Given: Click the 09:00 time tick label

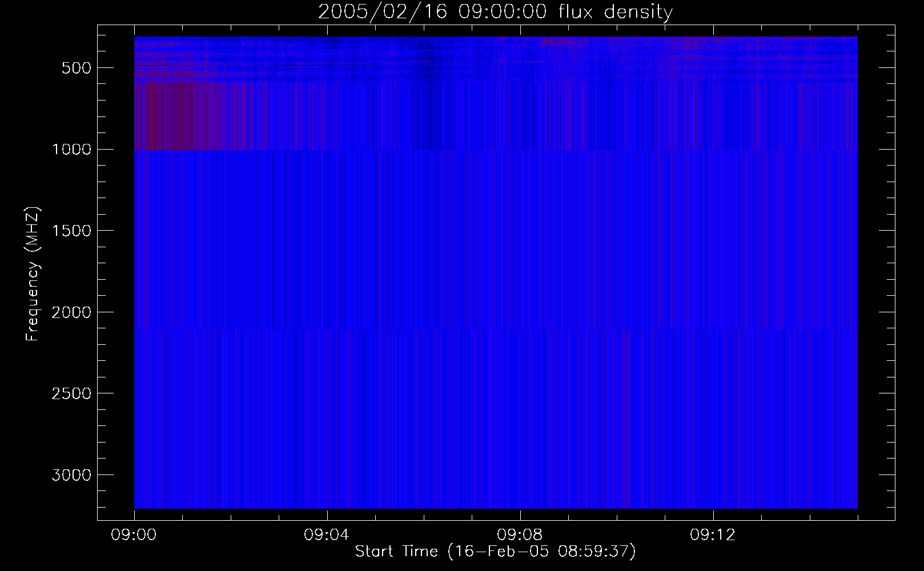Looking at the screenshot, I should click(x=134, y=535).
